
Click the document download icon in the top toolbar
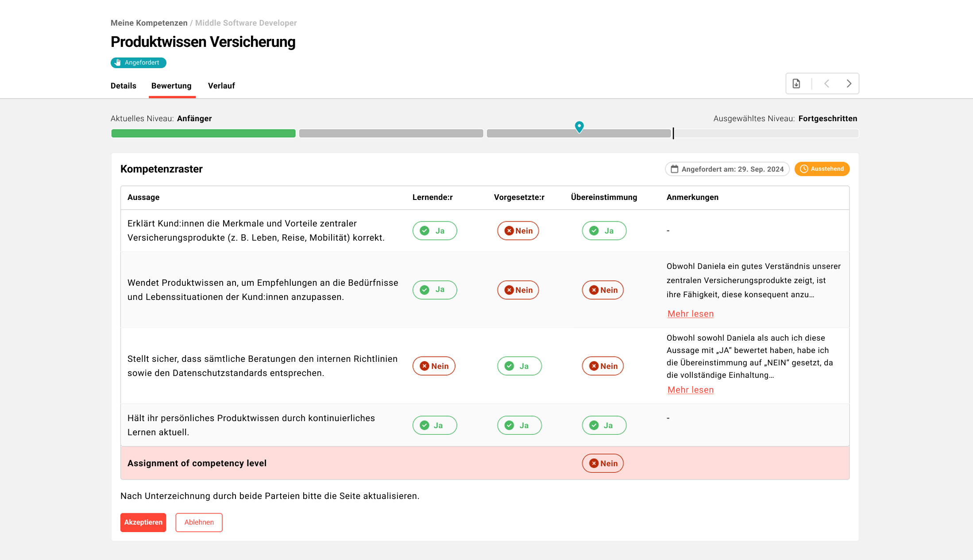pyautogui.click(x=796, y=83)
